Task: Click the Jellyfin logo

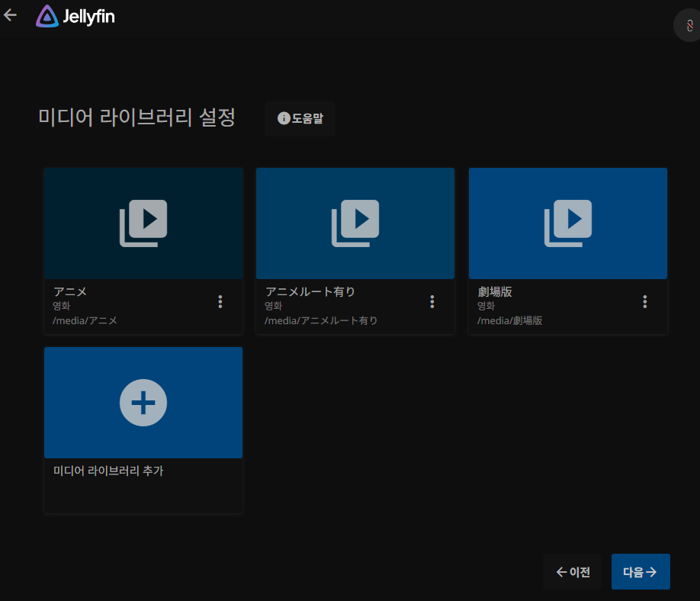Action: pos(75,16)
